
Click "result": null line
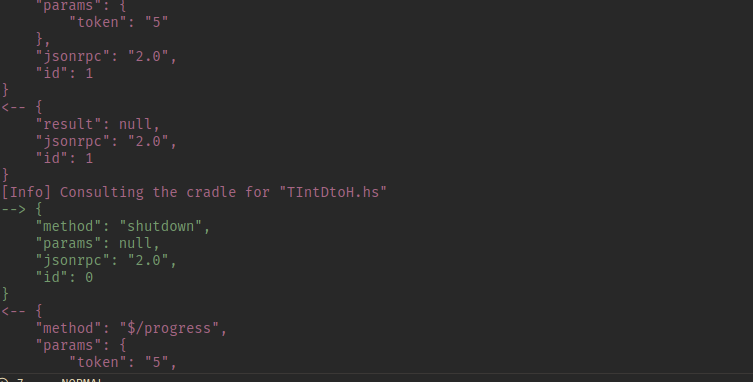click(97, 124)
